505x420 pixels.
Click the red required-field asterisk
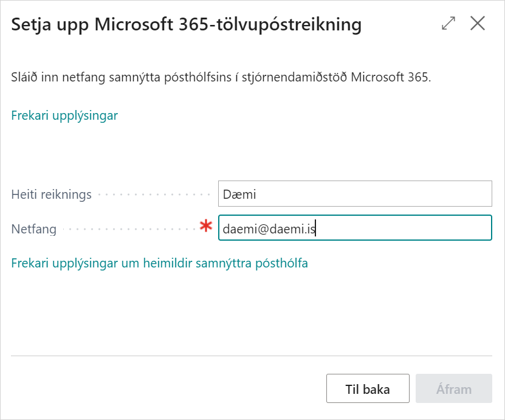(206, 227)
